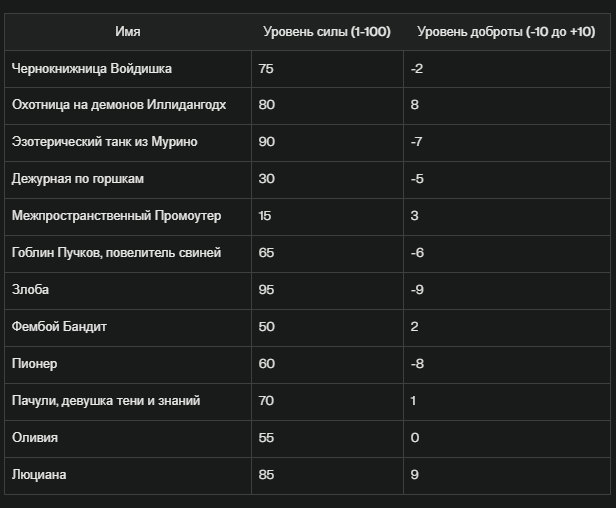
Task: Click the 'Уровень силы (1-100)' column header
Action: click(x=327, y=31)
